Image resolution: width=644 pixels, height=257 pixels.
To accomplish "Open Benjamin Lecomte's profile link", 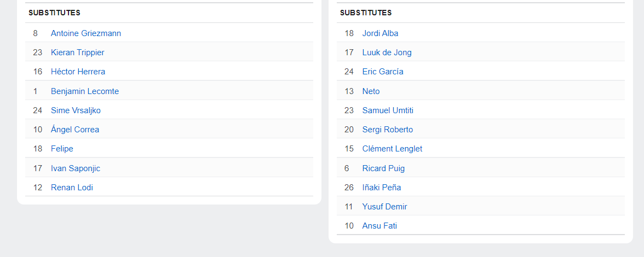I will (x=85, y=91).
